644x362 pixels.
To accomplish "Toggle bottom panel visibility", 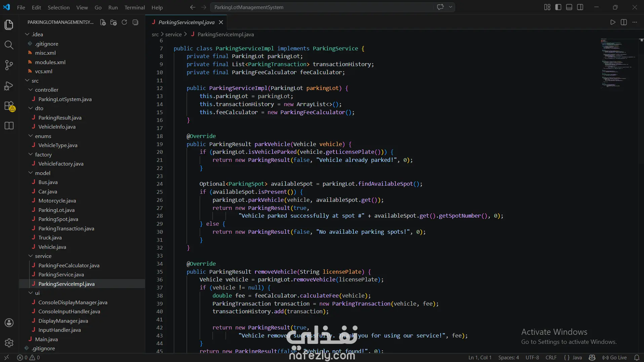I will click(x=569, y=7).
